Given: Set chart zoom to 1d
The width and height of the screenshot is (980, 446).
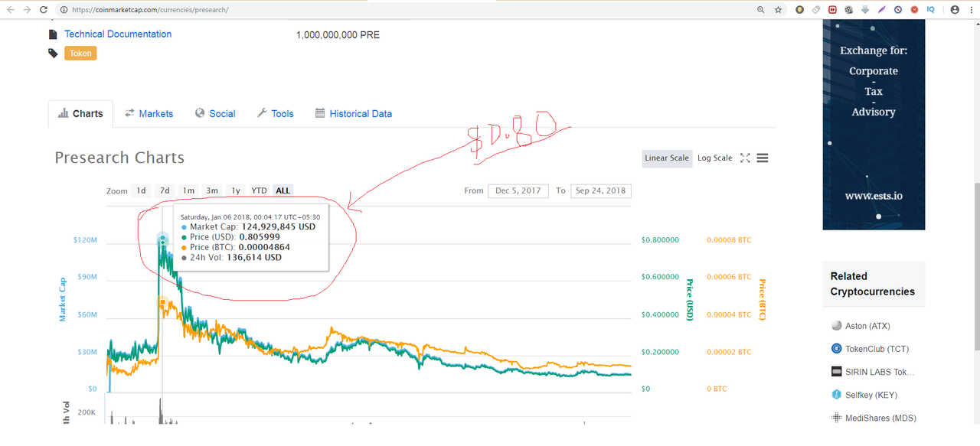Looking at the screenshot, I should (x=141, y=190).
